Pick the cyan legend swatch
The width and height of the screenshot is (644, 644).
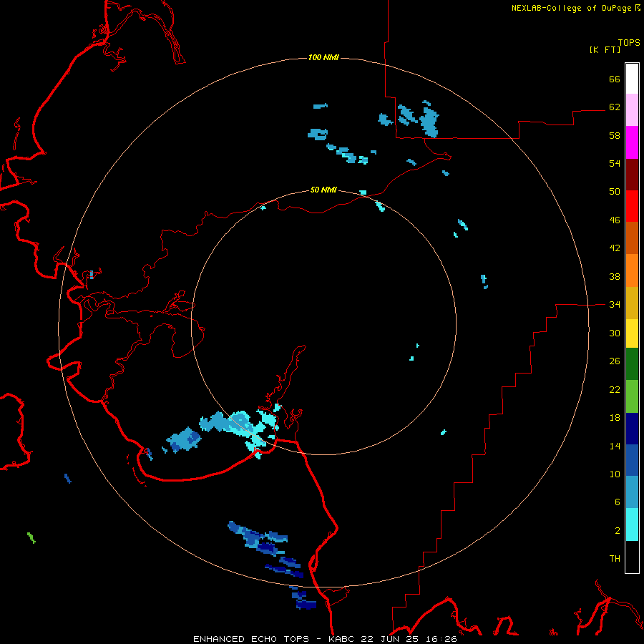click(x=632, y=525)
